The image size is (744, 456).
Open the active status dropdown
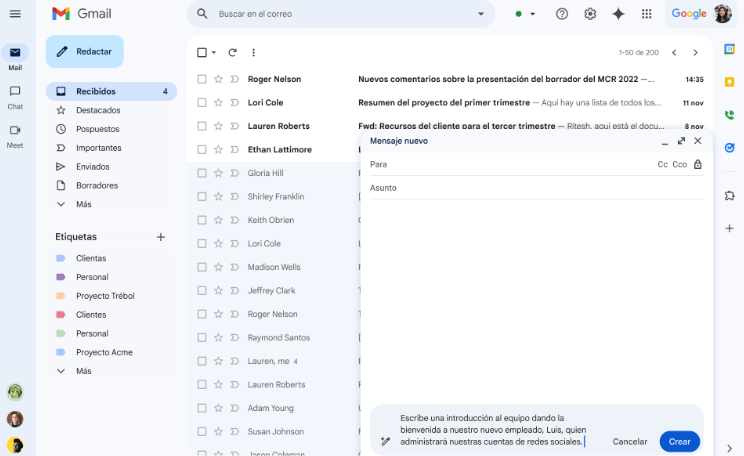(x=532, y=14)
